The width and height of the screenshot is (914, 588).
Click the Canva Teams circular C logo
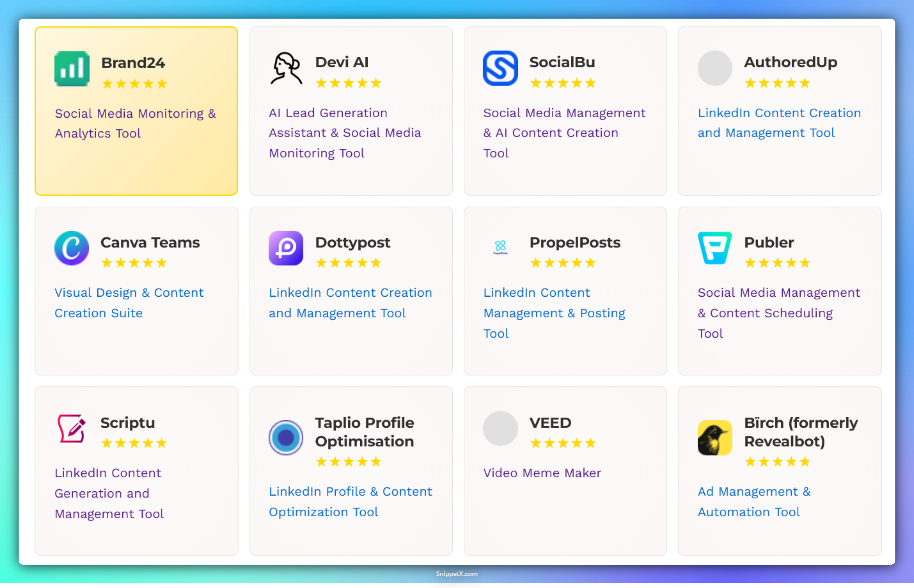(x=72, y=248)
